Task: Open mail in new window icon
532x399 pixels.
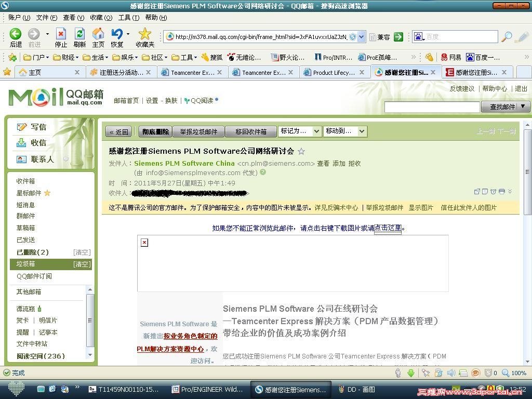Action: coord(477,191)
